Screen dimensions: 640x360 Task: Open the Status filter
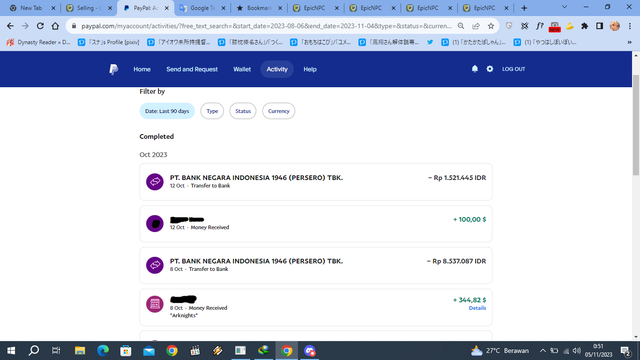[243, 111]
